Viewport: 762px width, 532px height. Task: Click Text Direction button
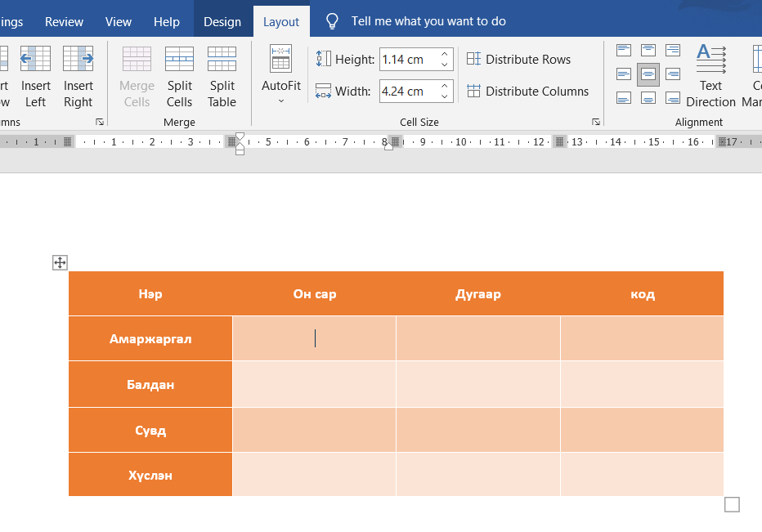click(710, 76)
